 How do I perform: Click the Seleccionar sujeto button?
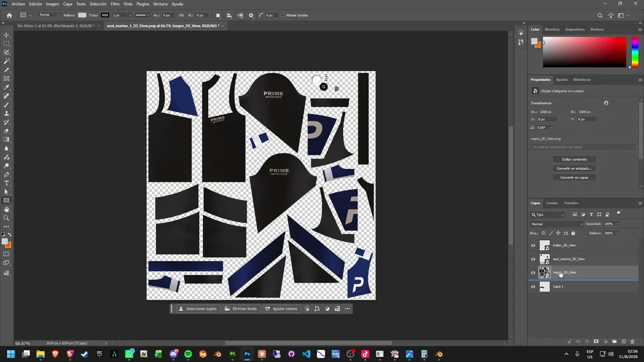[198, 309]
